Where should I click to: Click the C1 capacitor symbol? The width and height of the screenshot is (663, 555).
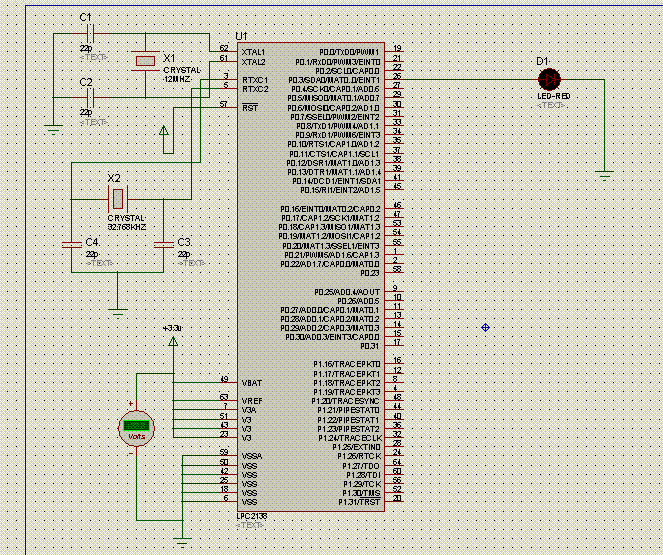pos(87,36)
